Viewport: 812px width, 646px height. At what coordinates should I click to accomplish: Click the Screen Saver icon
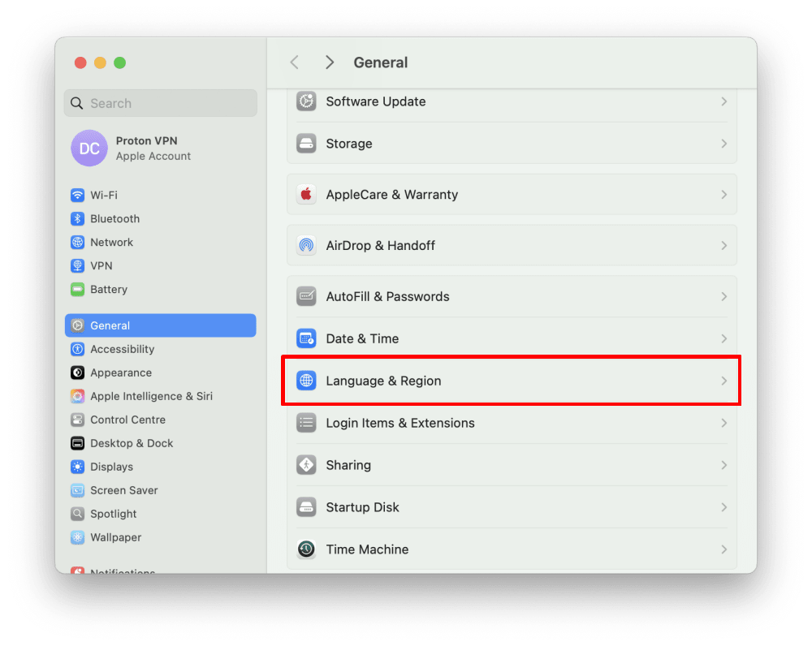tap(78, 490)
